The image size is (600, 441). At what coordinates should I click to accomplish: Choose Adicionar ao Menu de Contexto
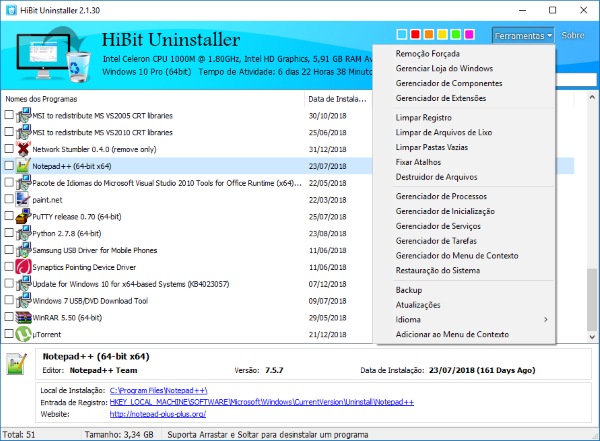(452, 334)
